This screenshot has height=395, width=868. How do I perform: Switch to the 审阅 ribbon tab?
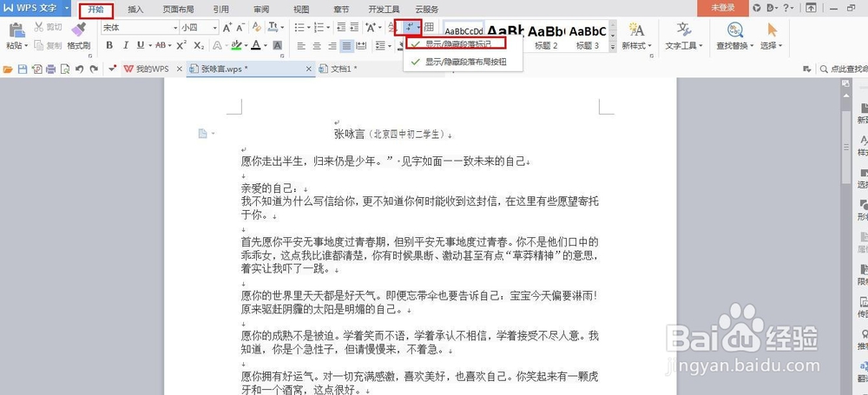click(x=261, y=9)
